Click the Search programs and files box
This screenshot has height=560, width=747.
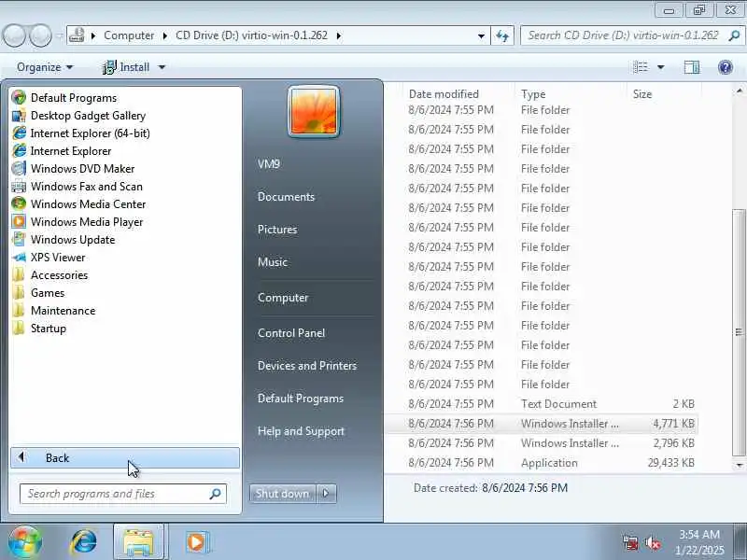point(123,494)
